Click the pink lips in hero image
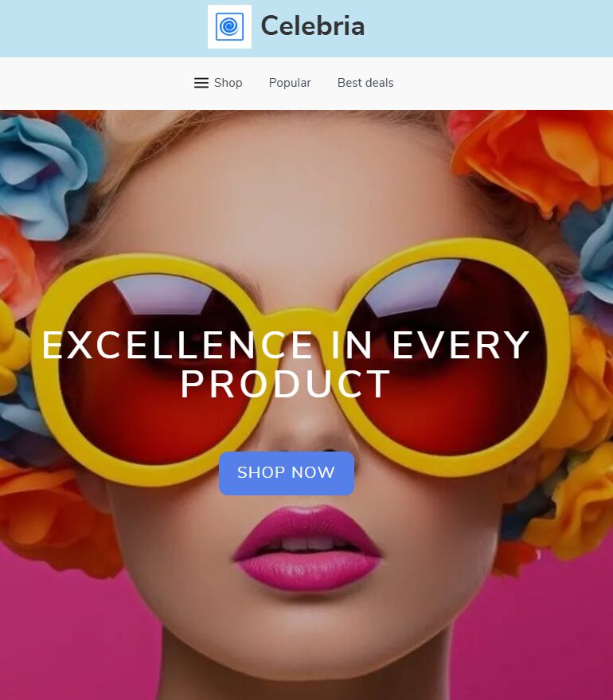This screenshot has height=700, width=613. tap(307, 548)
